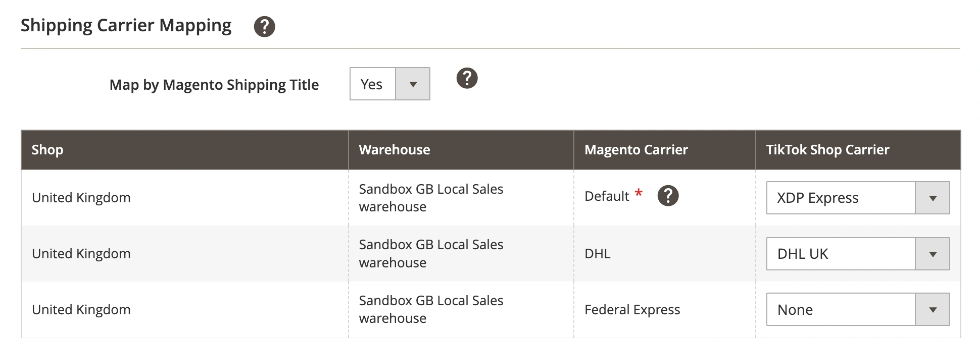Click the Default carrier label
Viewport: 980px width, 338px height.
tap(607, 196)
